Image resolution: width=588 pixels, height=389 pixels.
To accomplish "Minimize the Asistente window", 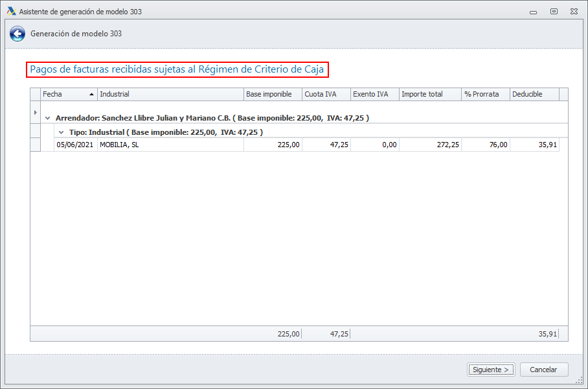I will [x=533, y=12].
